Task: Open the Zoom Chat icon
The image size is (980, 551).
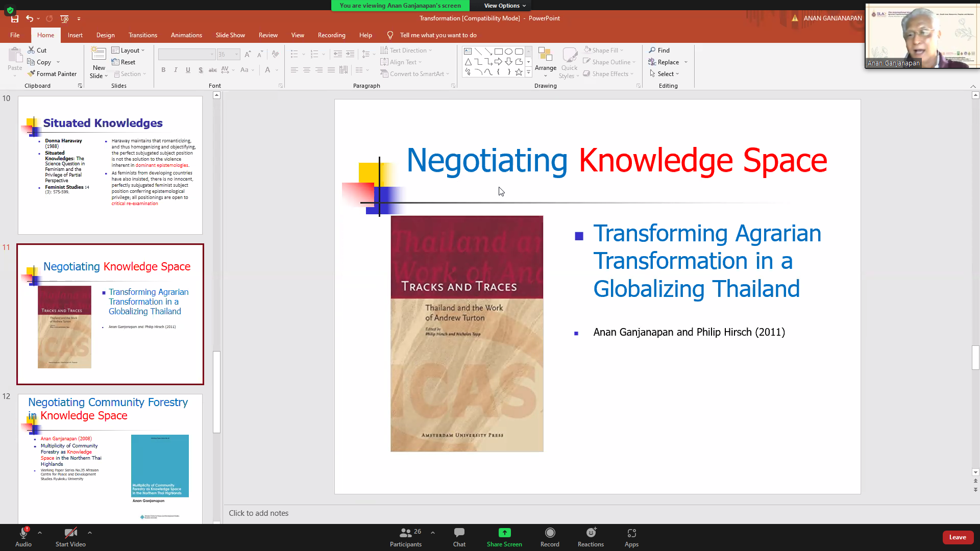Action: [x=459, y=536]
